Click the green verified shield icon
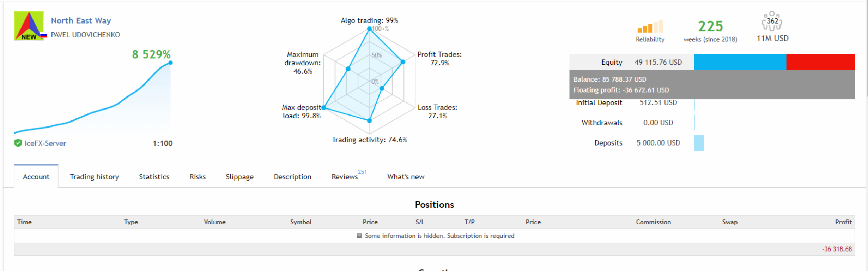The image size is (868, 271). point(18,143)
